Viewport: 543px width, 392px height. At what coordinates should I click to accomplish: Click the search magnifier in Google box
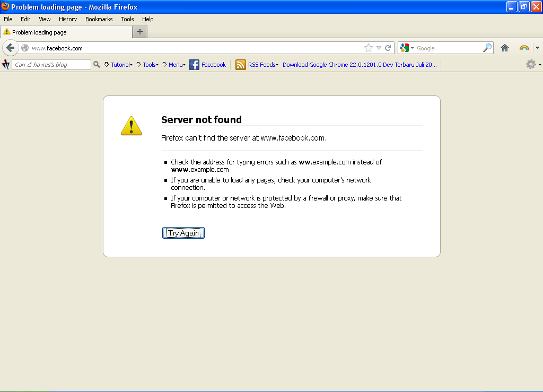487,48
